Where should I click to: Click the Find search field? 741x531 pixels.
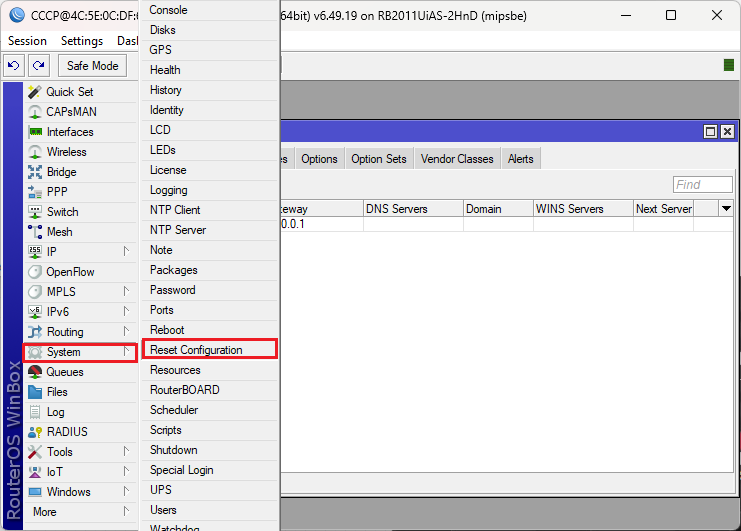click(x=703, y=185)
